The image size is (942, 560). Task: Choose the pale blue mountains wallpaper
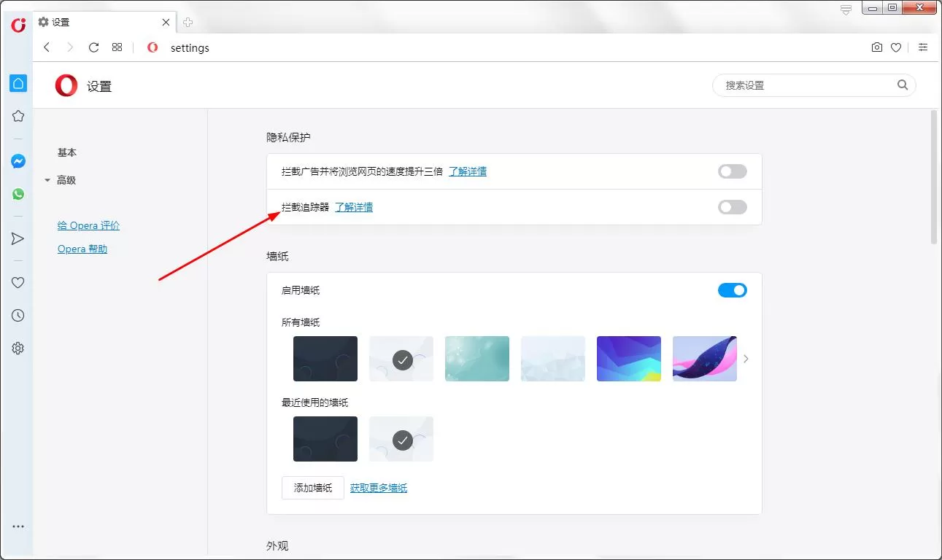pyautogui.click(x=553, y=359)
